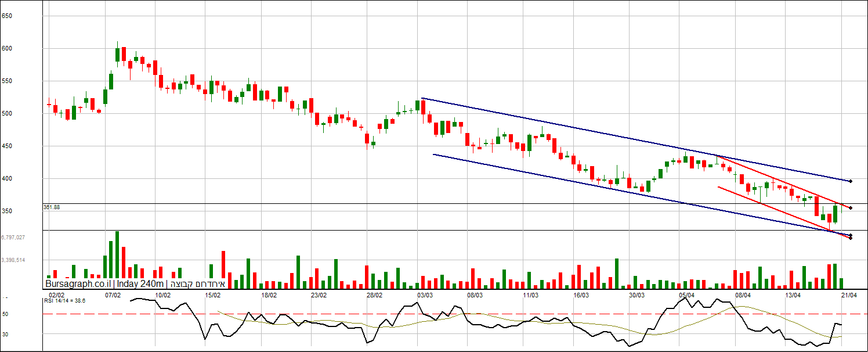Click the 3,398,514 volume axis label
This screenshot has height=352, width=868.
(13, 260)
